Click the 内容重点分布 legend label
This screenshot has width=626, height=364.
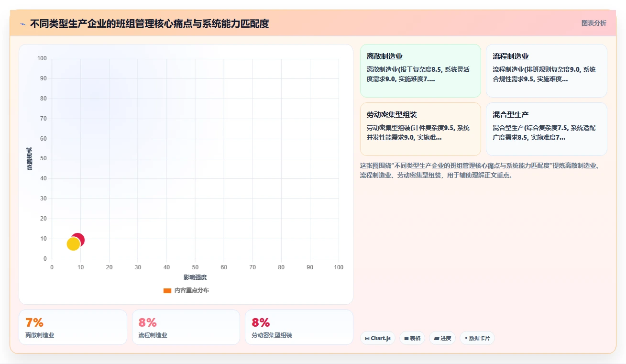(191, 290)
